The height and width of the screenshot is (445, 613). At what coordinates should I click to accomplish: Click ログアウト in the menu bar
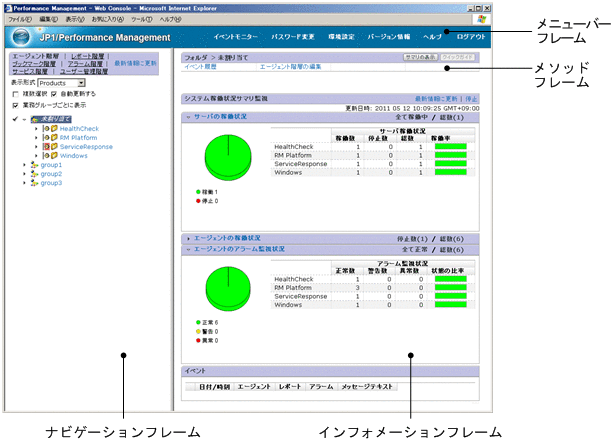click(x=471, y=37)
